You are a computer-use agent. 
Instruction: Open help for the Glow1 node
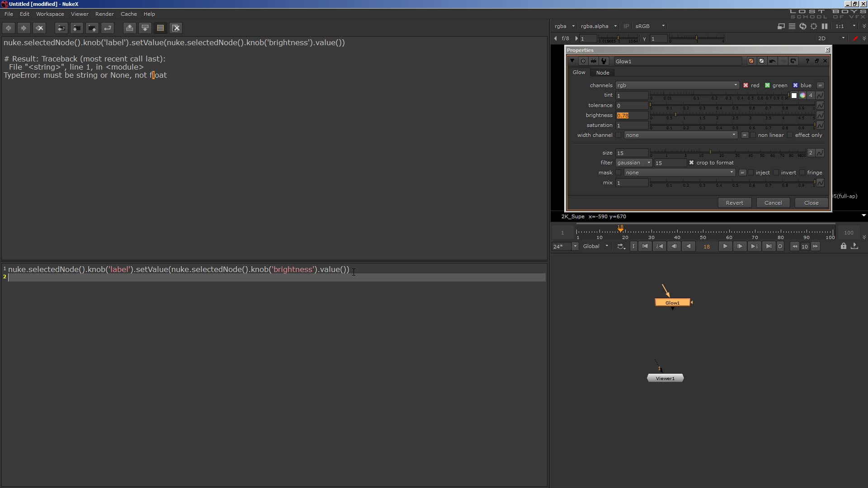[x=807, y=61]
